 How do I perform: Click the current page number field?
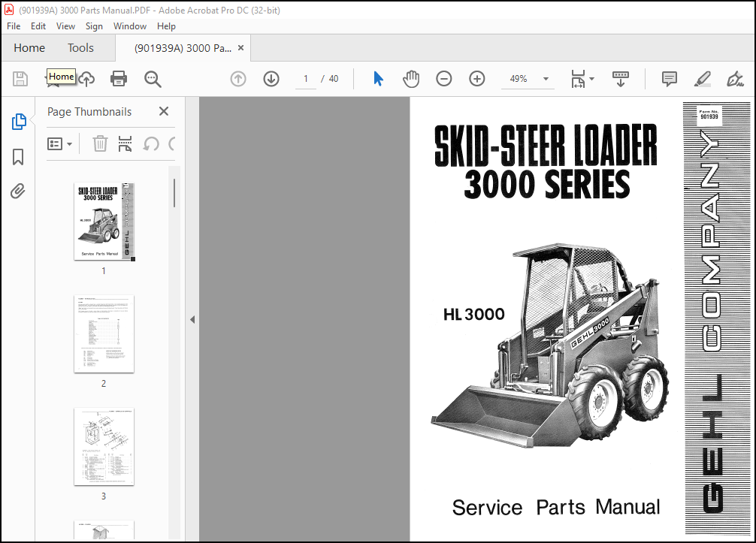[x=306, y=79]
